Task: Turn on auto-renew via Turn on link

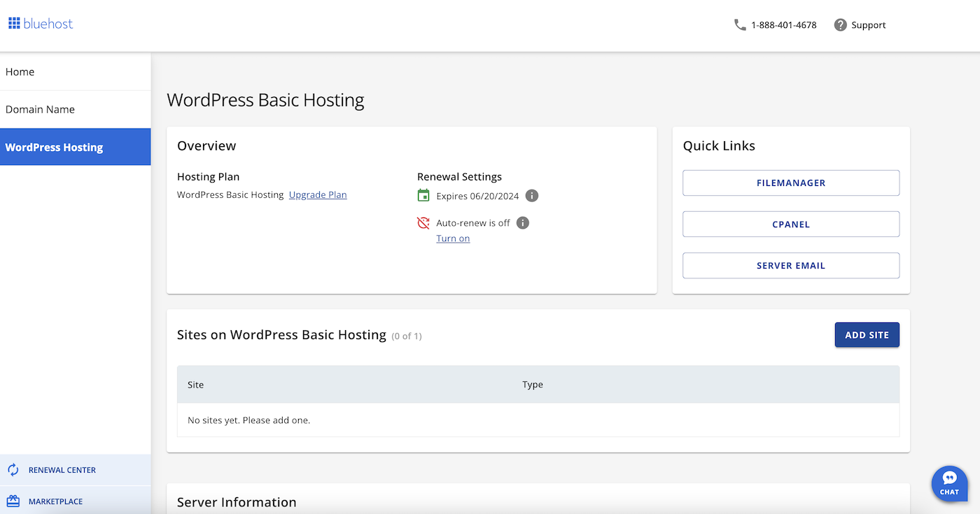Action: point(453,238)
